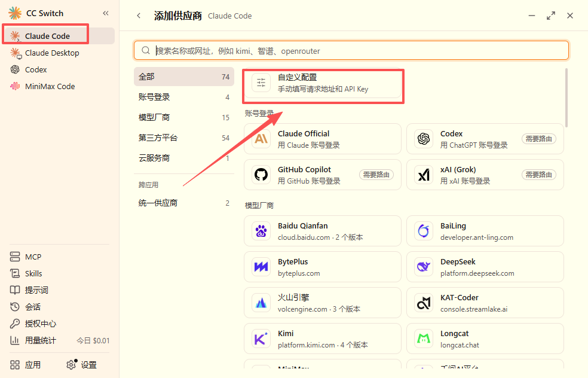This screenshot has height=378, width=588.
Task: Select Claude Official provider card
Action: tap(323, 139)
